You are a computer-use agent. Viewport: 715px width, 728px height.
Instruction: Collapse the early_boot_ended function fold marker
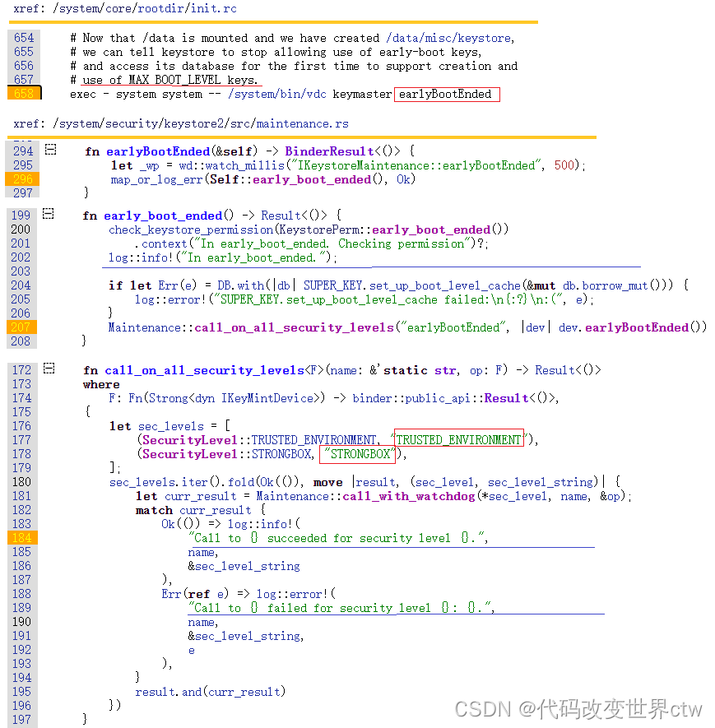click(x=49, y=214)
